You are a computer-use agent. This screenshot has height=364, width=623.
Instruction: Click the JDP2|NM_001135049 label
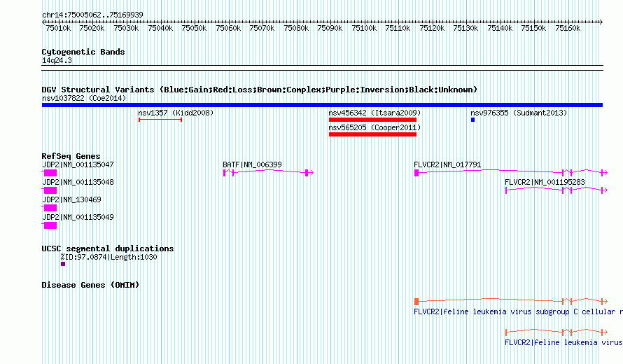tap(78, 217)
